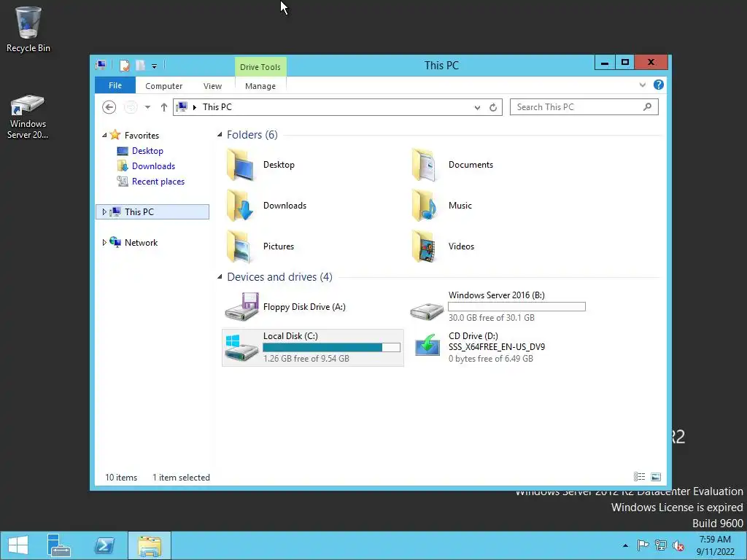Open Action Center flag icon

(643, 545)
